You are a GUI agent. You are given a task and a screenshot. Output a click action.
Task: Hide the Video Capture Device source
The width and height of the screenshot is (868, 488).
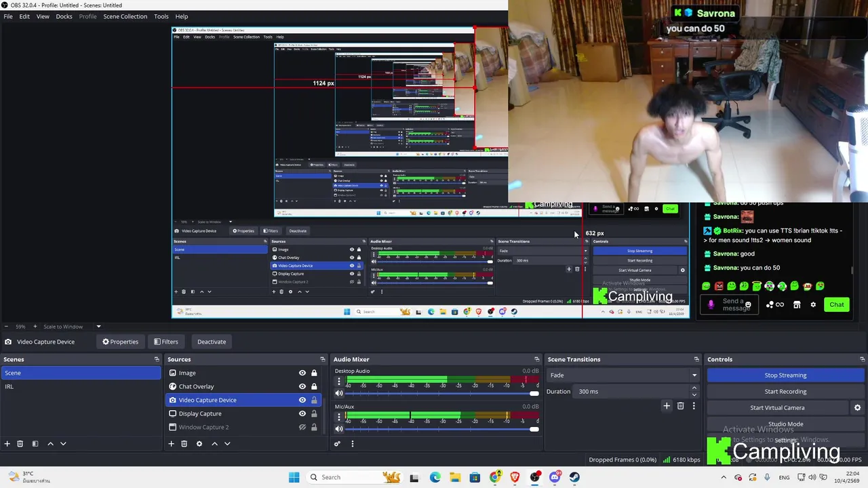302,400
